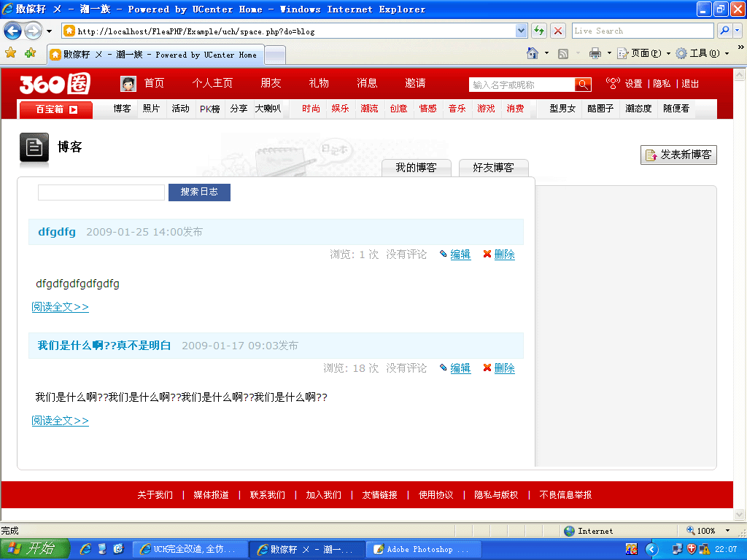Open 消息 in the top navigation
Screen dimensions: 747x560
[x=367, y=83]
